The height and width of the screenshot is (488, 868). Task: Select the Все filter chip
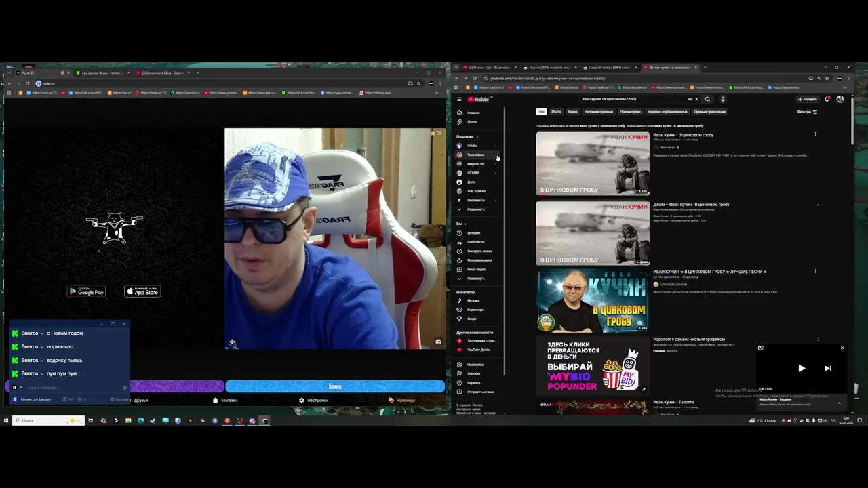[x=541, y=112]
